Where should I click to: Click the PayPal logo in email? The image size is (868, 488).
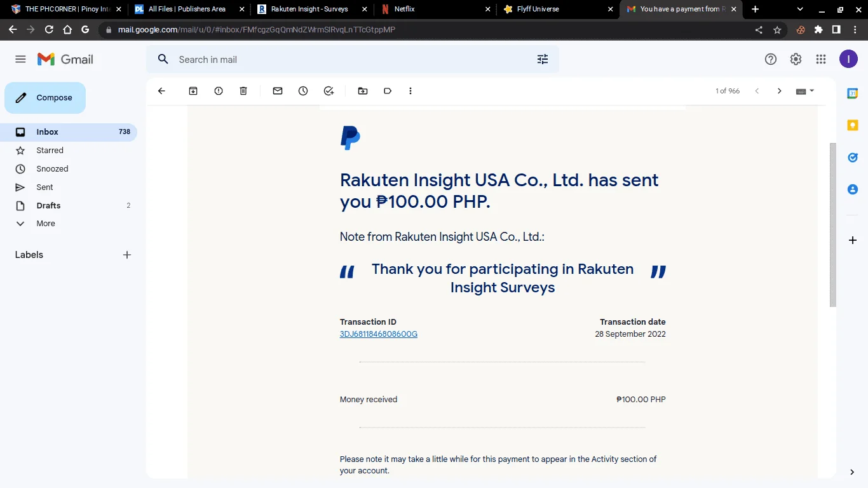pyautogui.click(x=350, y=138)
